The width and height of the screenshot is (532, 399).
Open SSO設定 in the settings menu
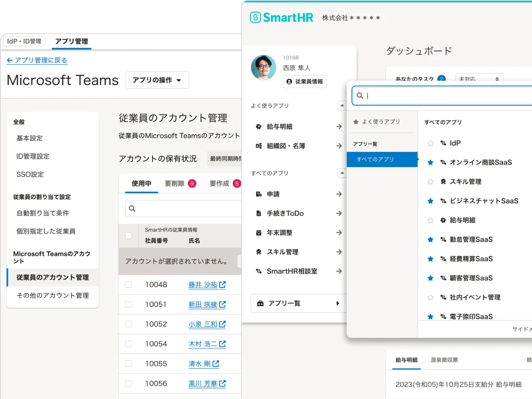coord(30,175)
